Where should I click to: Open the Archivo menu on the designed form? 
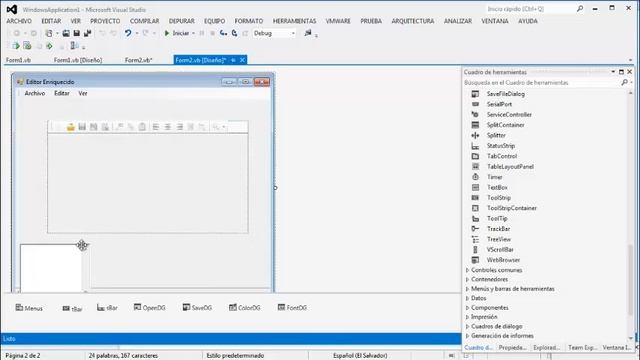pos(35,93)
